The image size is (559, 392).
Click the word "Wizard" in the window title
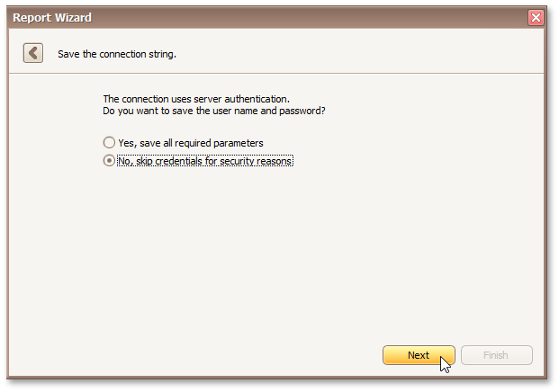[72, 17]
